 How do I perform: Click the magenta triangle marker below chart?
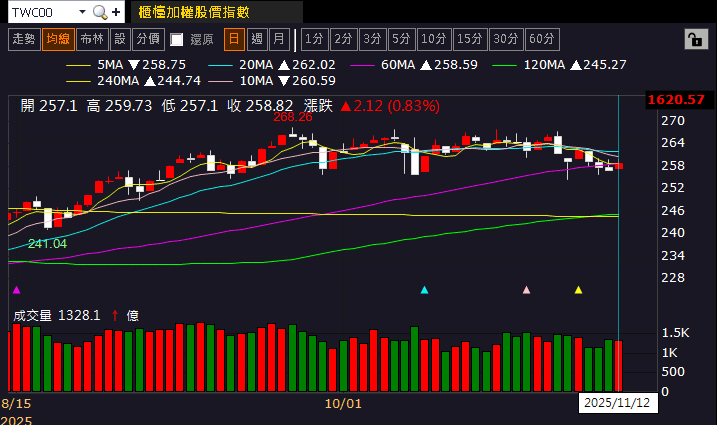[17, 290]
